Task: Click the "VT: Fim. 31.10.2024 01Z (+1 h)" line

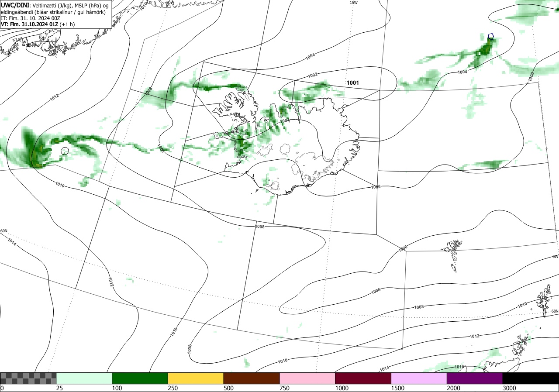Action: tap(38, 24)
